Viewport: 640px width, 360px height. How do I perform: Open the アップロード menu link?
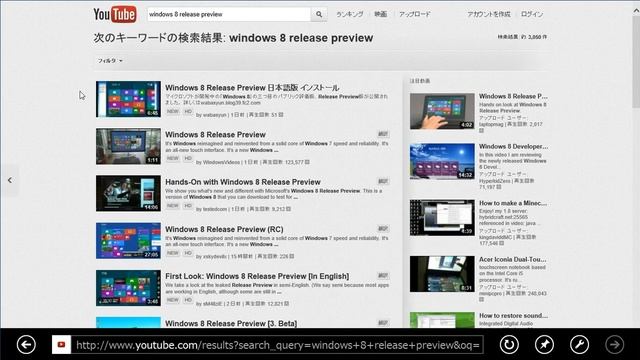pos(415,14)
